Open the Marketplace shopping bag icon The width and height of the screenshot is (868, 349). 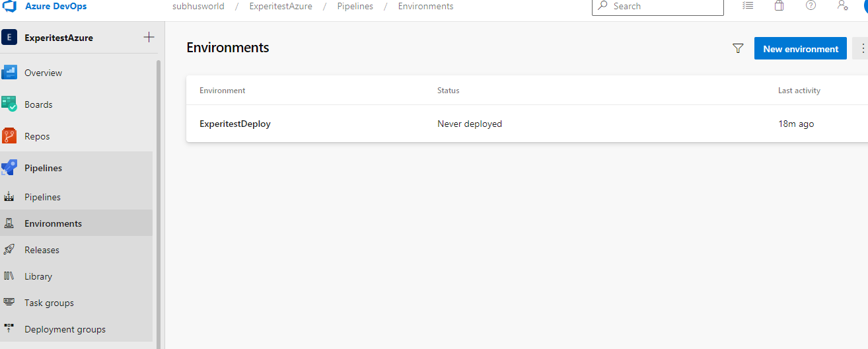coord(779,5)
